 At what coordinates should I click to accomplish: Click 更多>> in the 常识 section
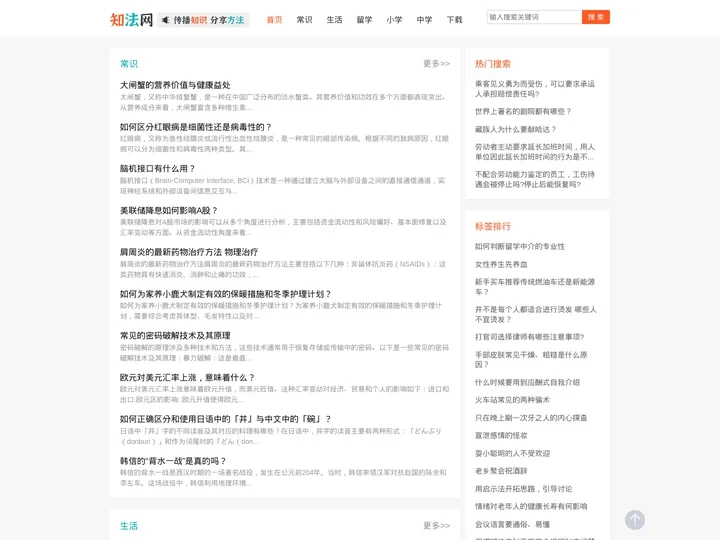coord(436,63)
